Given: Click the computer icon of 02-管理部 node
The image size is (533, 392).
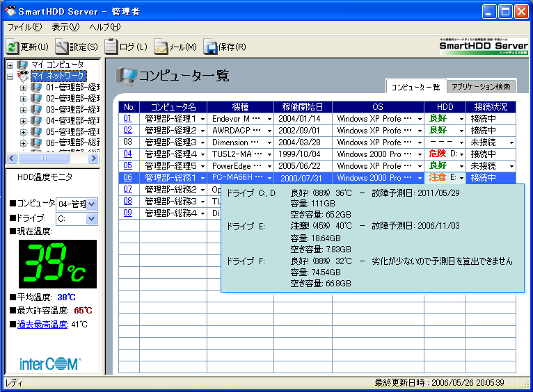Looking at the screenshot, I should click(x=35, y=99).
